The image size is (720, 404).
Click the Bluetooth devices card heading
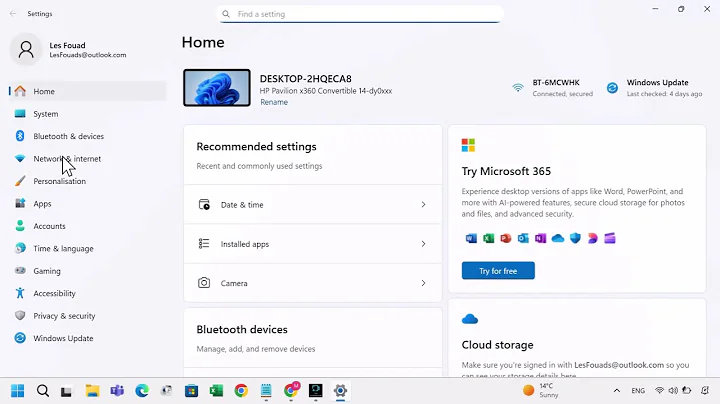tap(242, 330)
